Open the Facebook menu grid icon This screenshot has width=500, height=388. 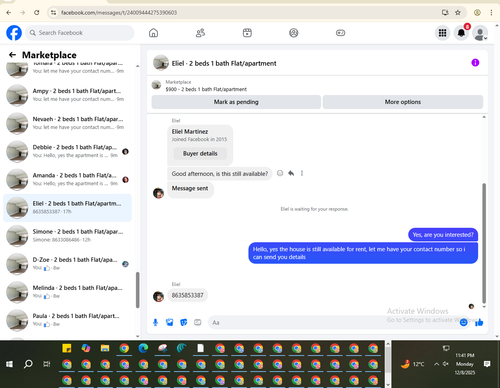[442, 33]
